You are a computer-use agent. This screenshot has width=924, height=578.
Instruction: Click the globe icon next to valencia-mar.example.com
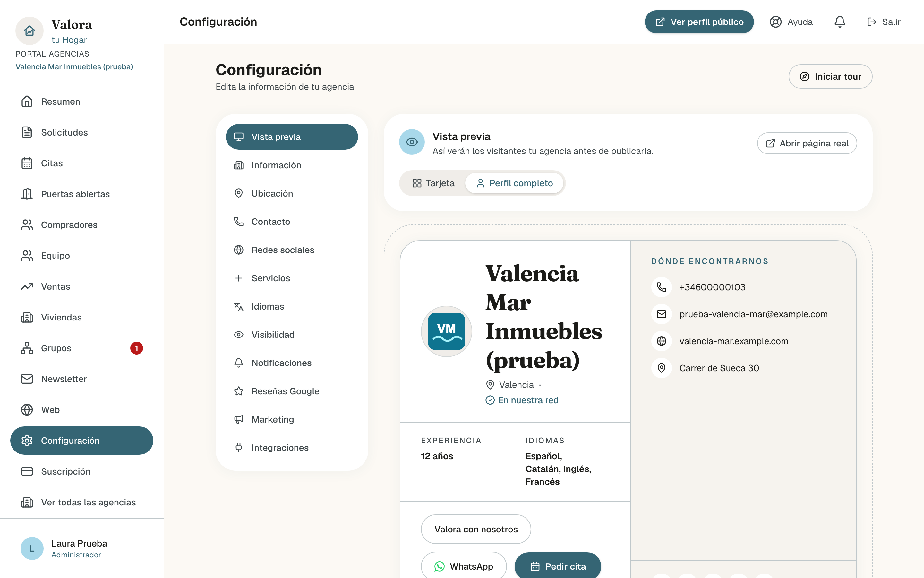coord(661,341)
